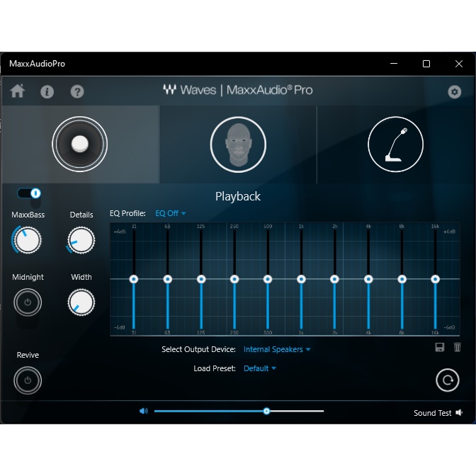Click the Sound Test button
The image size is (476, 476).
438,413
